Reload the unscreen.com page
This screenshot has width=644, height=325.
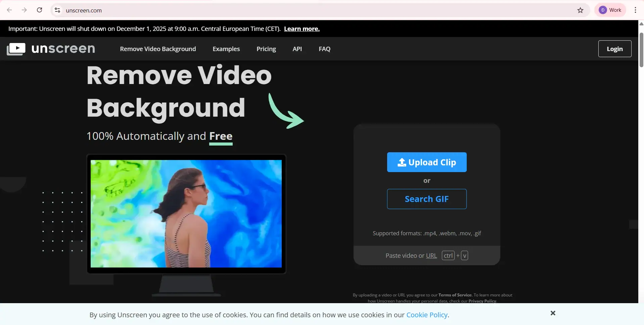[39, 10]
